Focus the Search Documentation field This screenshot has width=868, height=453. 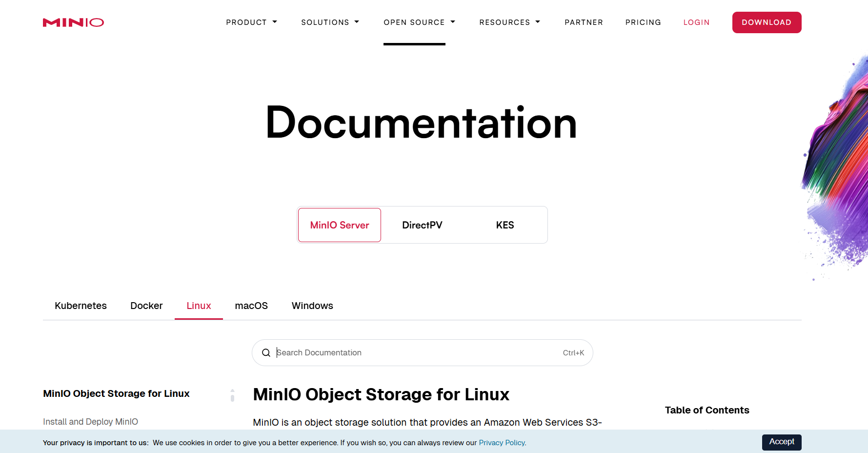pos(422,352)
